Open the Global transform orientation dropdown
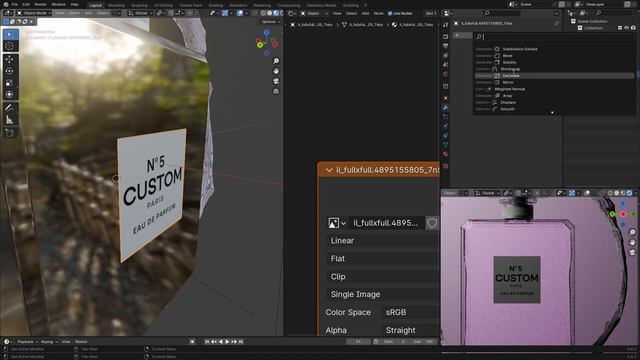This screenshot has height=360, width=640. point(139,13)
